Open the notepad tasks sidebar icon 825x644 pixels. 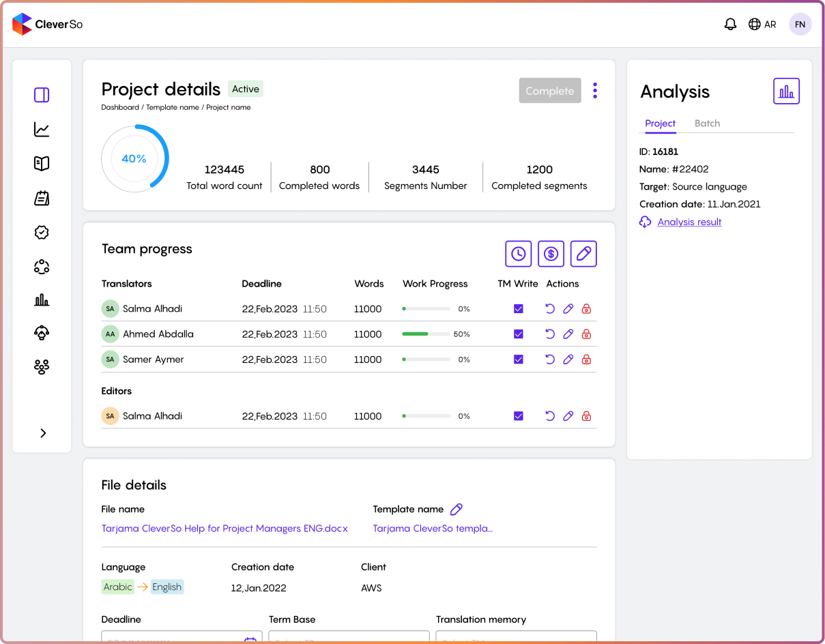pos(42,199)
